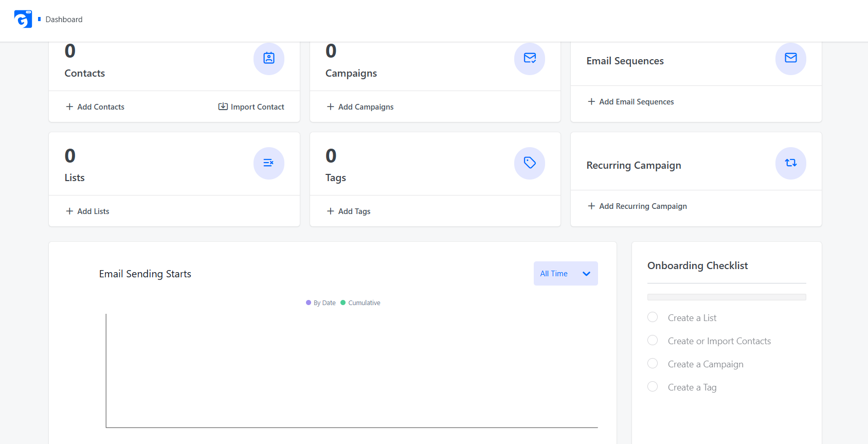Viewport: 868px width, 444px height.
Task: Toggle the Cumulative chart legend
Action: point(360,303)
